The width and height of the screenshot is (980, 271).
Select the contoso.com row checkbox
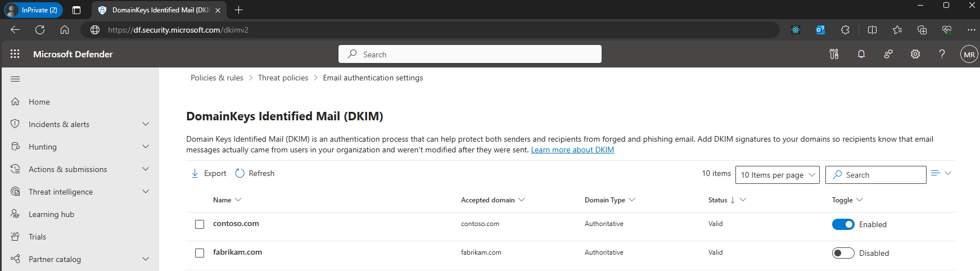(200, 224)
